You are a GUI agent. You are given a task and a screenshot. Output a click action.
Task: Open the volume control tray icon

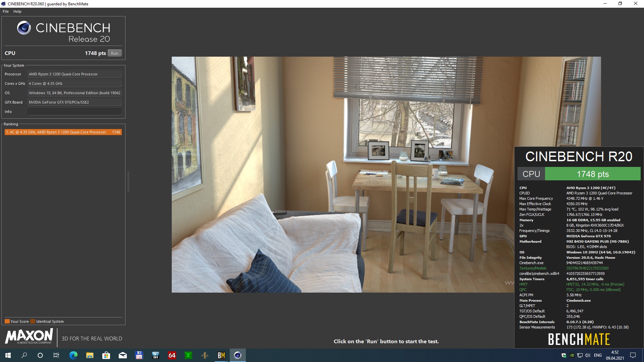[x=587, y=355]
